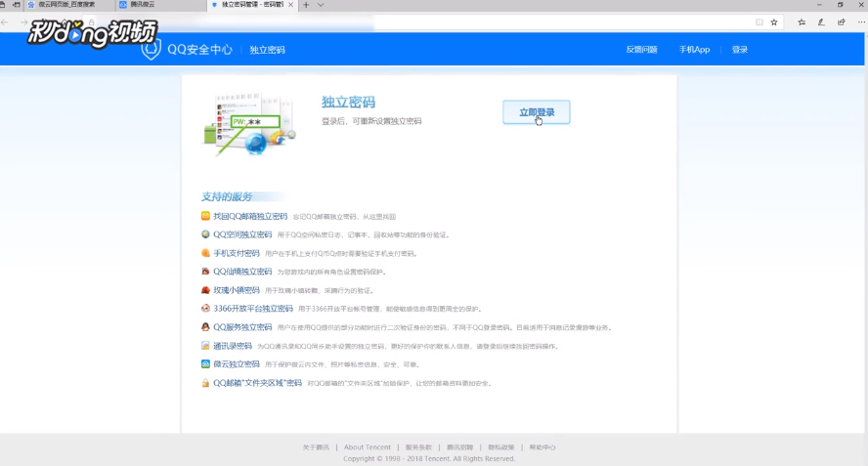Open 找回QQ邮箱独立密码 service link

point(250,217)
